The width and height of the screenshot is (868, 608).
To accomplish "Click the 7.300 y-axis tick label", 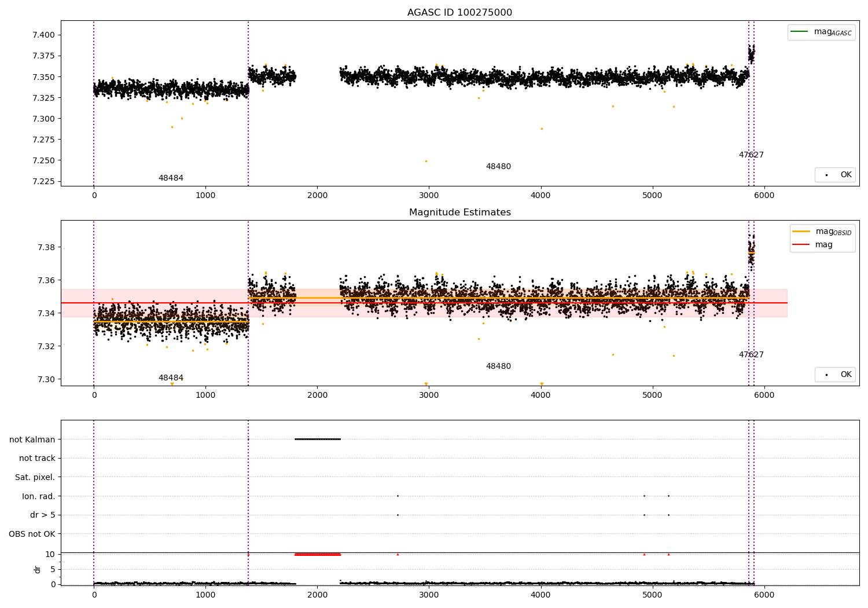I will [x=44, y=119].
